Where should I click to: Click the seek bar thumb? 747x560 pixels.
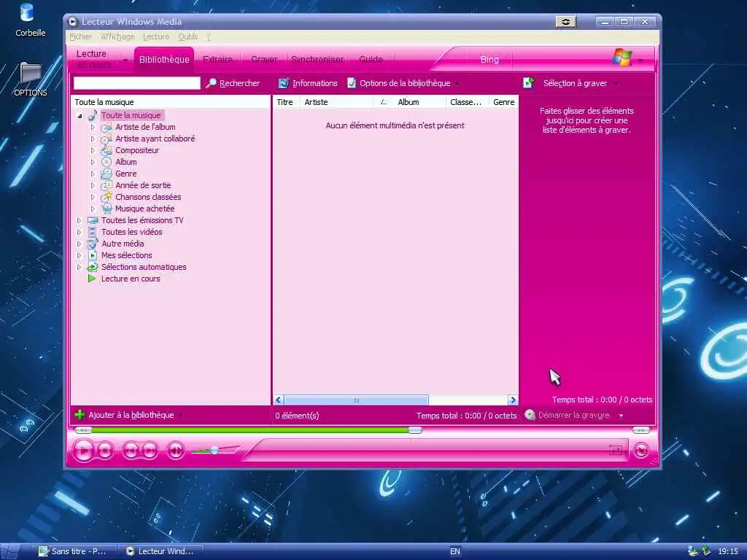pos(415,430)
